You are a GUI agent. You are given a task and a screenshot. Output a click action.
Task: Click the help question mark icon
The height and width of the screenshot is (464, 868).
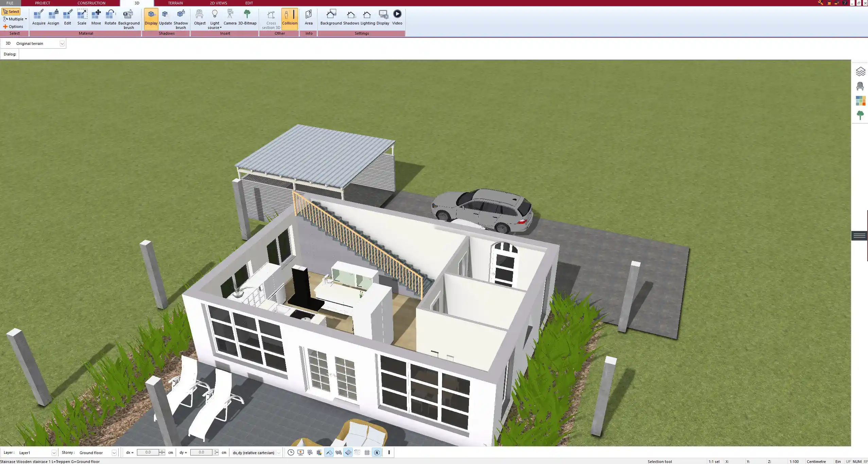845,3
